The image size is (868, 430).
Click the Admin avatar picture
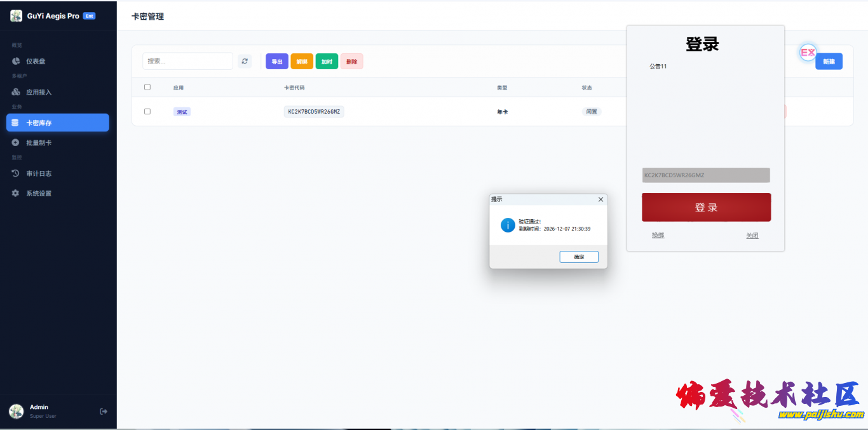tap(16, 412)
